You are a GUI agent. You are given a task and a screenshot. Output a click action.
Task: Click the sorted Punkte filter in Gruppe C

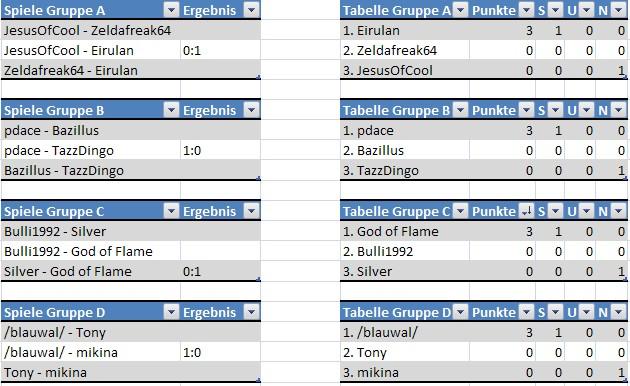pyautogui.click(x=526, y=210)
